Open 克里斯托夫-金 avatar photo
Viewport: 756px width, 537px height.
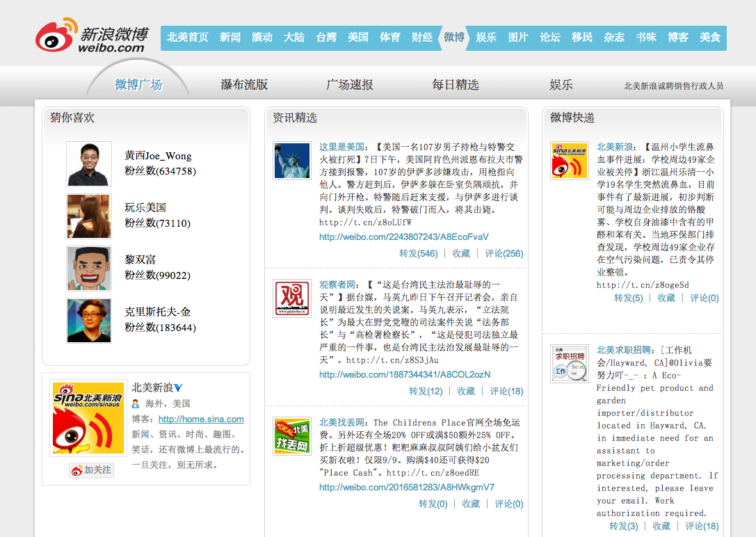point(89,321)
